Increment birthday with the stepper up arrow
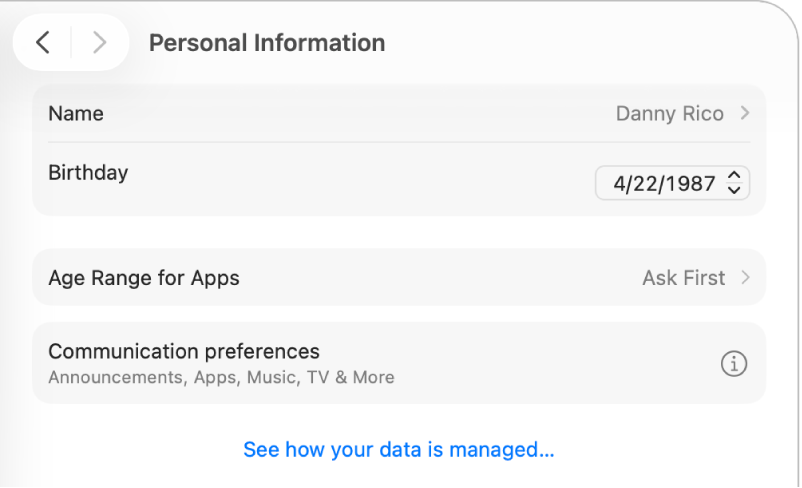The width and height of the screenshot is (802, 488). 734,176
